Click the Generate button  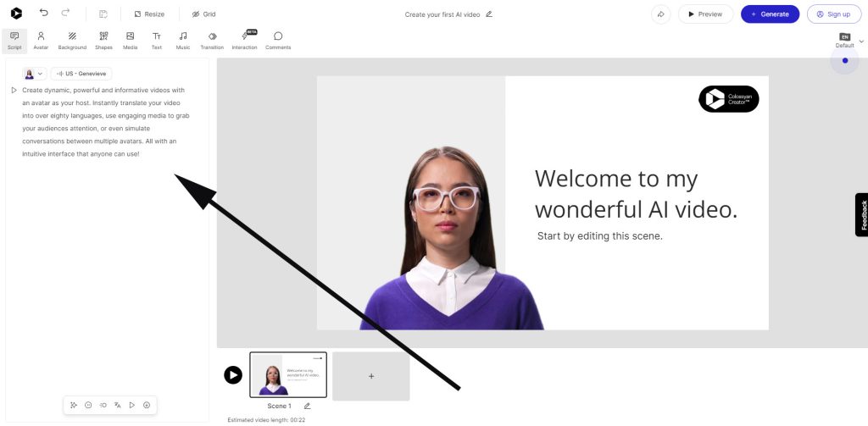coord(770,14)
